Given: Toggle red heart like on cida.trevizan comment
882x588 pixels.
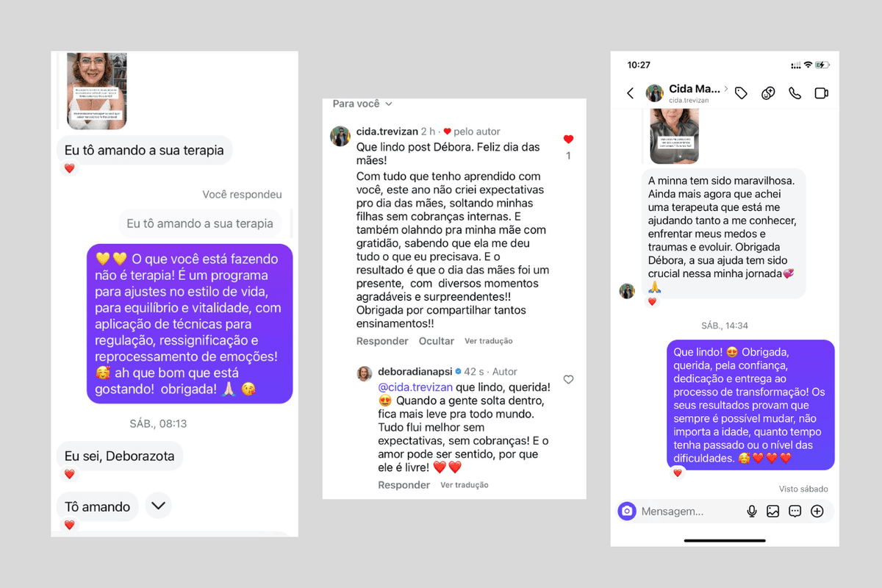Looking at the screenshot, I should [x=568, y=139].
